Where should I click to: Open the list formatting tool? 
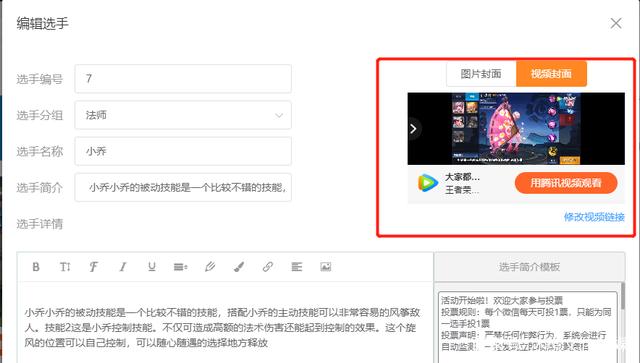(x=180, y=267)
